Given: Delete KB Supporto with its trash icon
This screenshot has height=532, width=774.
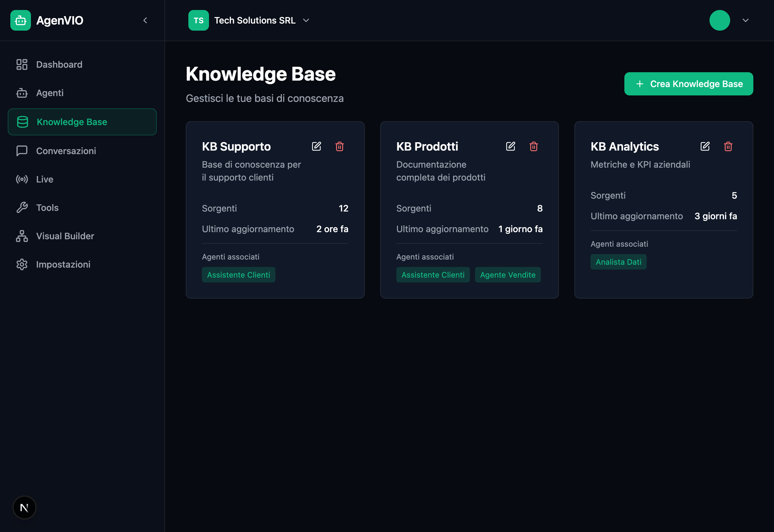Looking at the screenshot, I should pyautogui.click(x=339, y=146).
